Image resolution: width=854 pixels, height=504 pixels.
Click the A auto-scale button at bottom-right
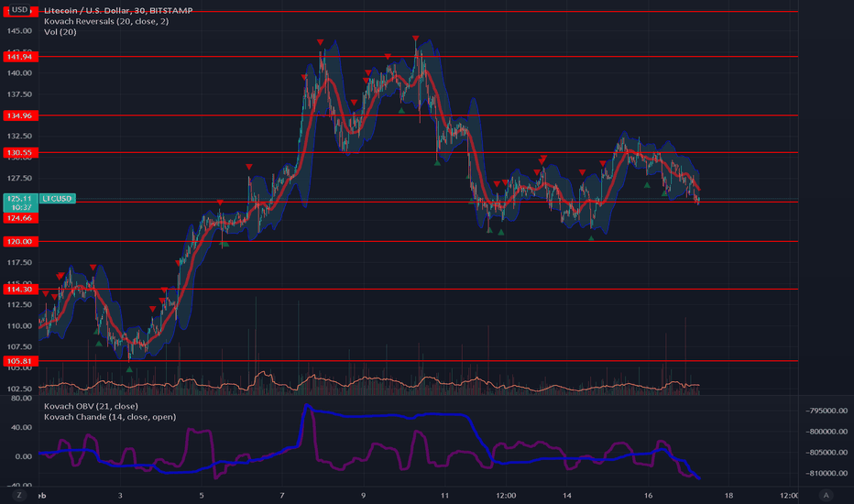pos(826,495)
